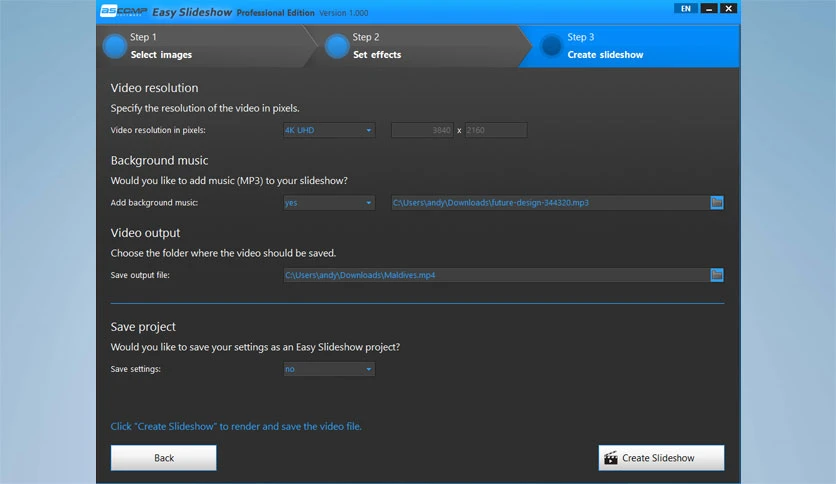Browse for background music file folder icon
Viewport: 836px width, 484px height.
717,203
